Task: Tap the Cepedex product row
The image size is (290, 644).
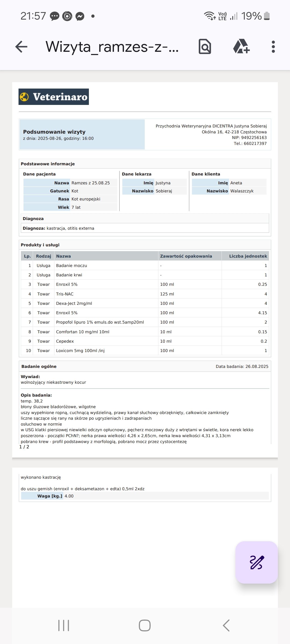Action: 145,341
